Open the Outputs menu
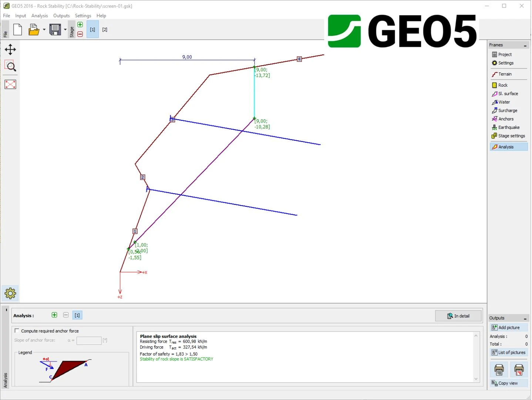The image size is (532, 400). 61,16
